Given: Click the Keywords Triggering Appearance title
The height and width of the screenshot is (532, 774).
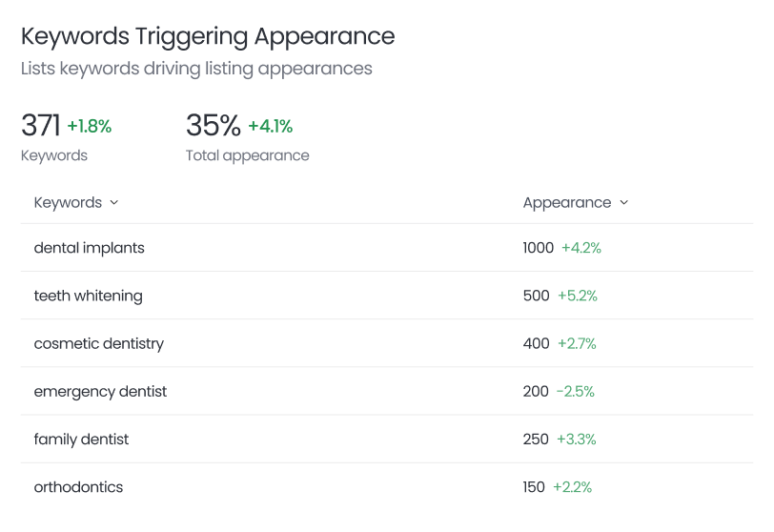Looking at the screenshot, I should (x=208, y=36).
